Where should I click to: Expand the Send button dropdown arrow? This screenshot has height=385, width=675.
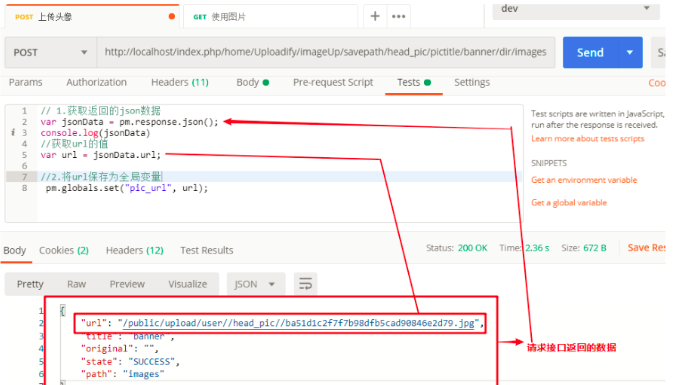pyautogui.click(x=630, y=53)
